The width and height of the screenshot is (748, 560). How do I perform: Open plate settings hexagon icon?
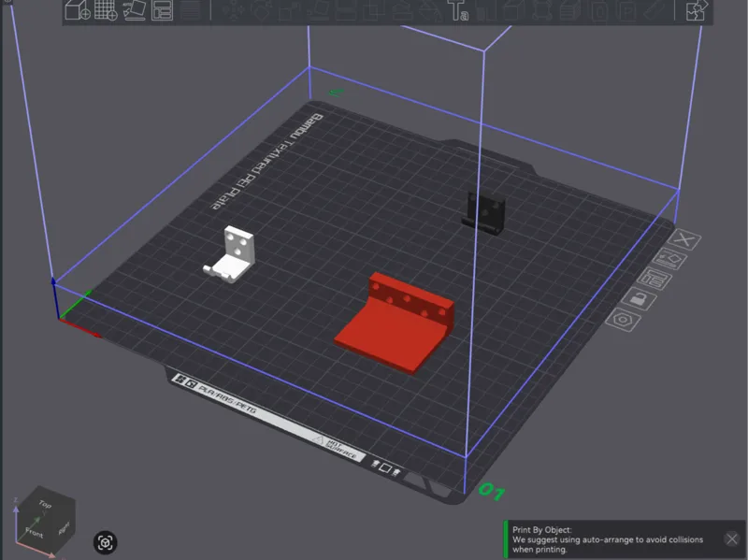pyautogui.click(x=623, y=320)
